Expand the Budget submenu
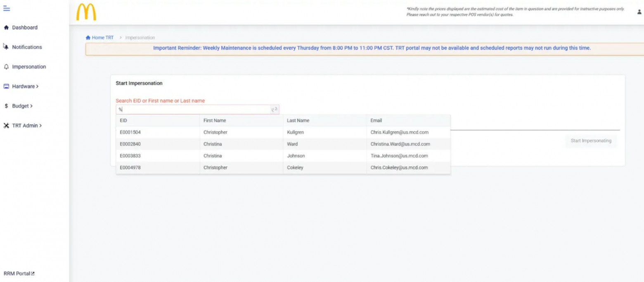Screen dimensions: 644x282 (22, 106)
